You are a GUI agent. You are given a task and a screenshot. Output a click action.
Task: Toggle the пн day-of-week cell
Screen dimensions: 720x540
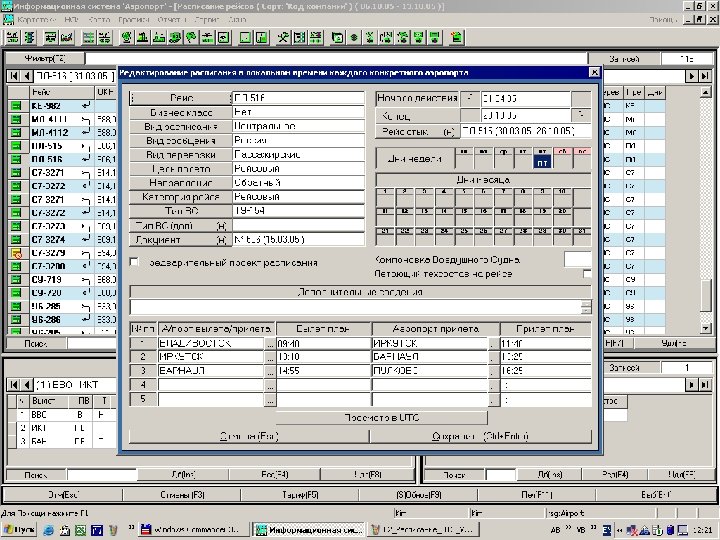point(464,159)
